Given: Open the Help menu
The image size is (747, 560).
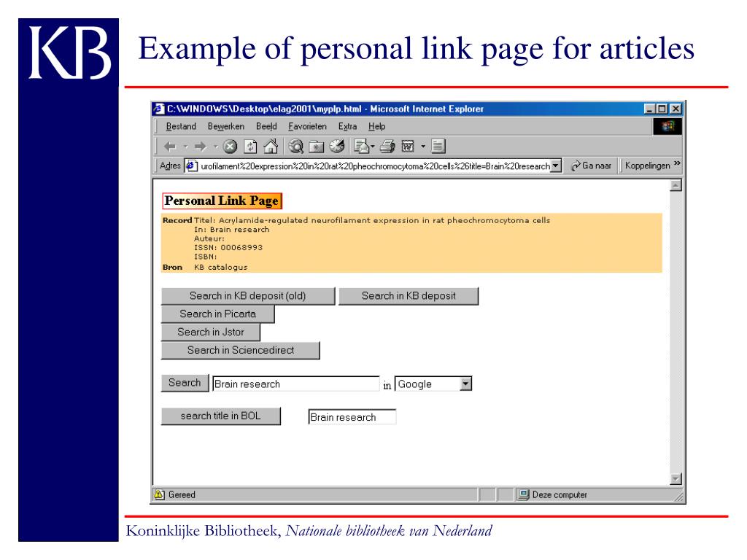Looking at the screenshot, I should [x=376, y=126].
